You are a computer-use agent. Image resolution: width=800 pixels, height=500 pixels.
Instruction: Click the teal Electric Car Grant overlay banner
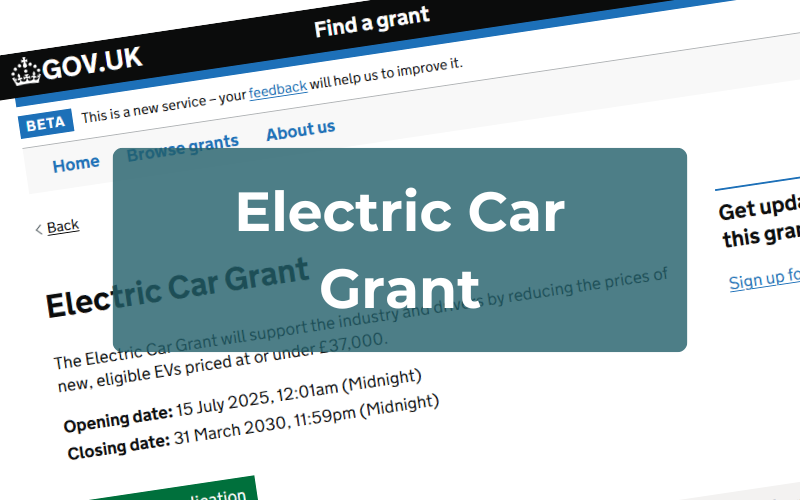[400, 250]
